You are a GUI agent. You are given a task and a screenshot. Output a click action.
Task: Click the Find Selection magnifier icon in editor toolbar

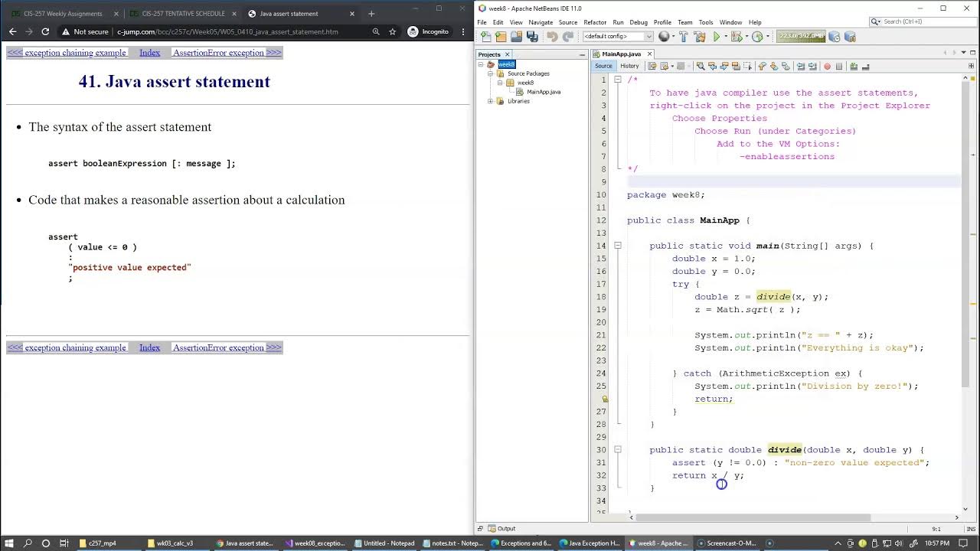click(x=701, y=67)
